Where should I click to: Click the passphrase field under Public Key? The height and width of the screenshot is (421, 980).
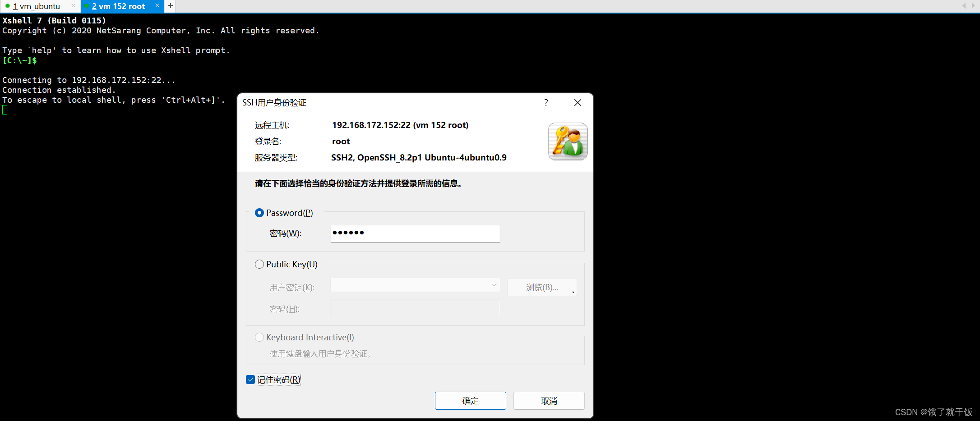[415, 308]
